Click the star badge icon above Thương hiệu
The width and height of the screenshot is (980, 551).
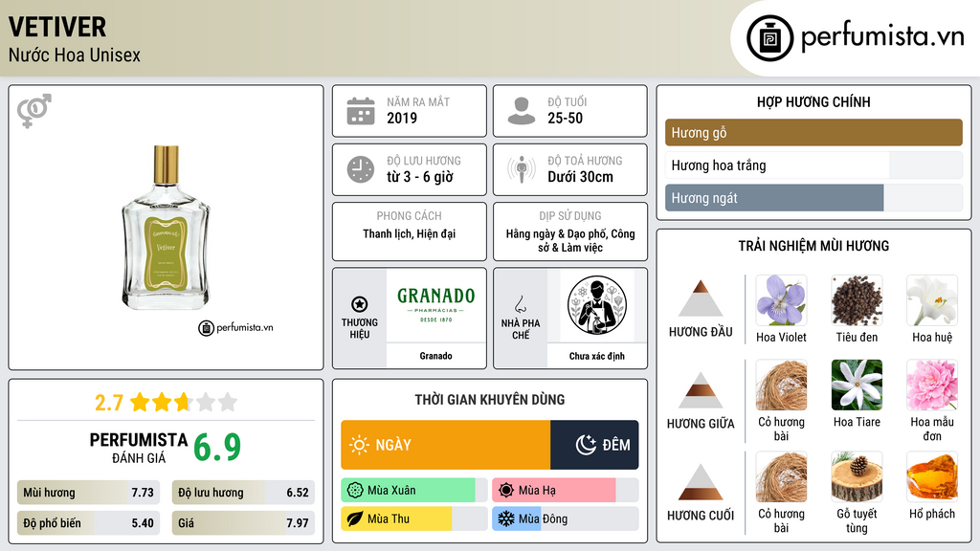pos(360,304)
